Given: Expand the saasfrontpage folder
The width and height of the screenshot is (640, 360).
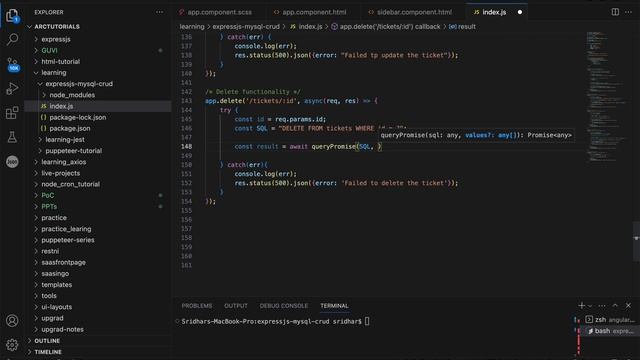Looking at the screenshot, I should click(63, 262).
